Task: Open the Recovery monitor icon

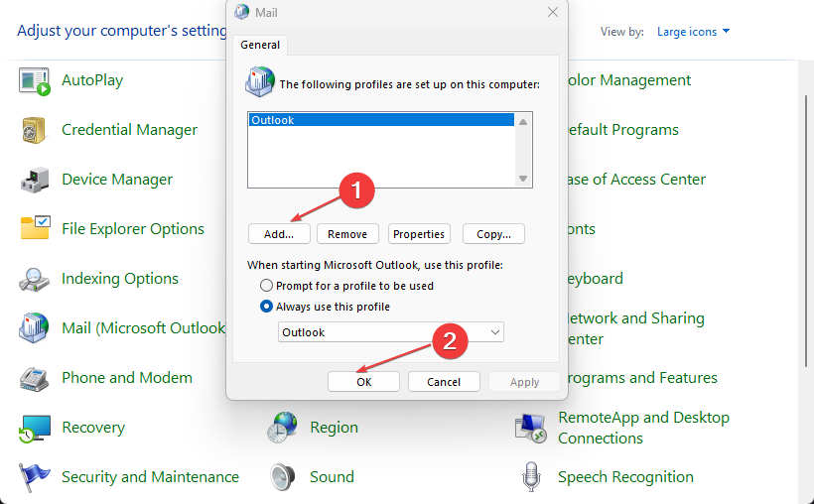Action: 35,429
